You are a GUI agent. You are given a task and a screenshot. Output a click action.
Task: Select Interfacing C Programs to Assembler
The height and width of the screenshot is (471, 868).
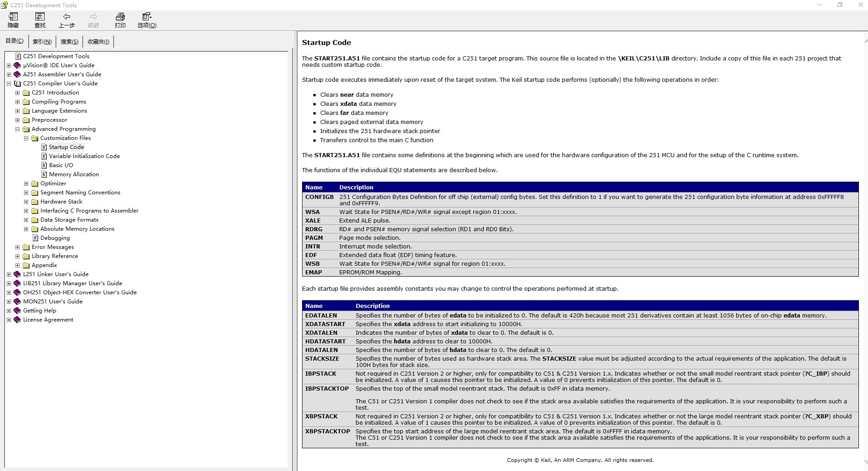pyautogui.click(x=89, y=211)
